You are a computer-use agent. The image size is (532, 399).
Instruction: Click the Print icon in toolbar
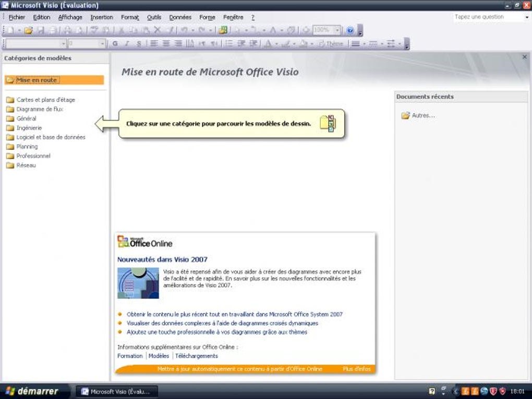tap(67, 31)
